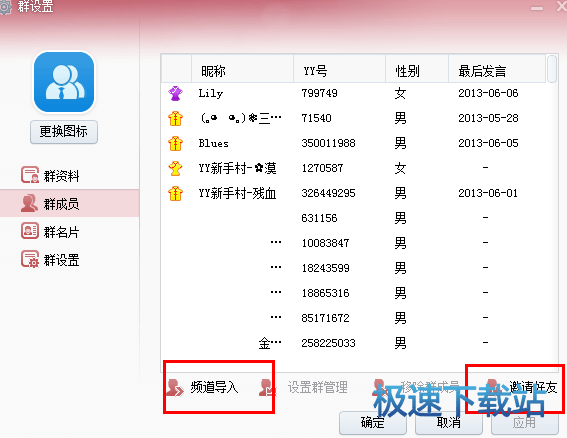Click role icon for YY新手村-漠 row

tap(175, 168)
